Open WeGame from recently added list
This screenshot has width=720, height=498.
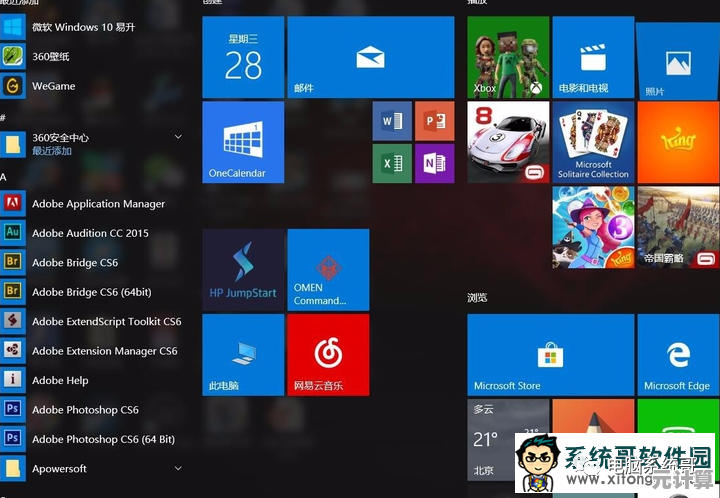[94, 86]
